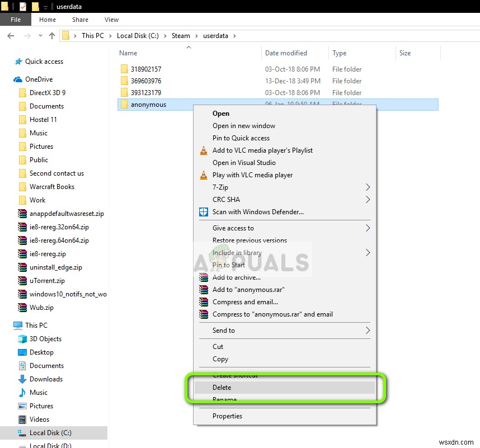Click WinRAR icon beside Compress and email

click(204, 302)
